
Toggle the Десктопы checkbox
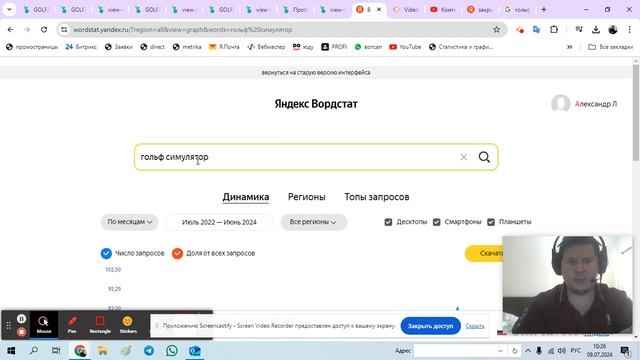(x=388, y=222)
